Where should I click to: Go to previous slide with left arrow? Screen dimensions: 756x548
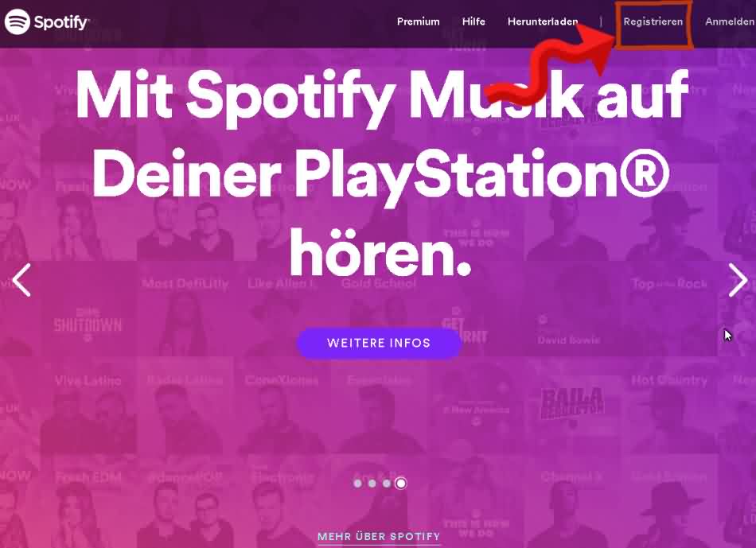tap(21, 280)
